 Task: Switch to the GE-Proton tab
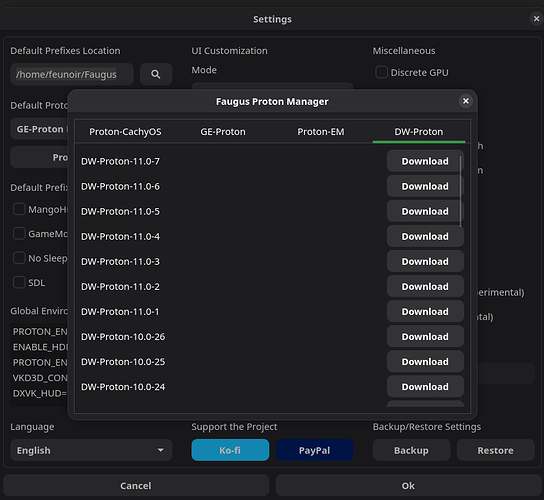(x=223, y=132)
